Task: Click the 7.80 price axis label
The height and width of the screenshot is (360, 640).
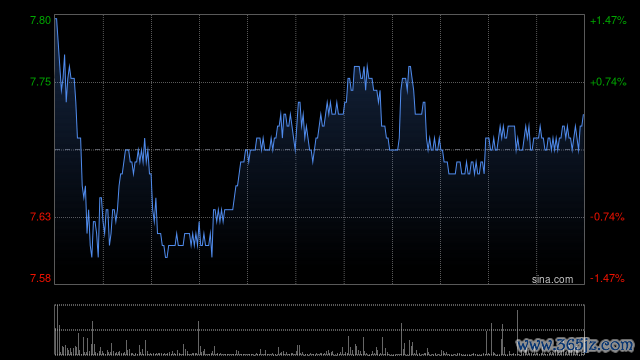Action: pyautogui.click(x=40, y=20)
